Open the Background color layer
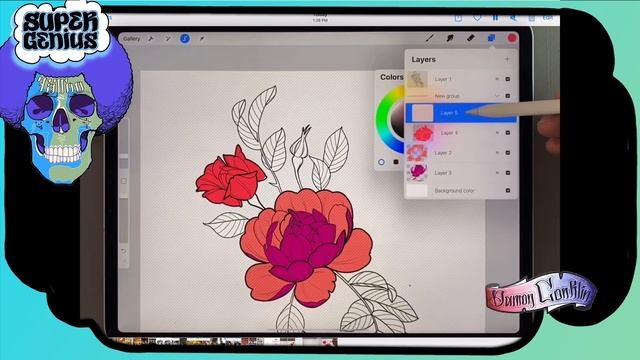 [461, 191]
